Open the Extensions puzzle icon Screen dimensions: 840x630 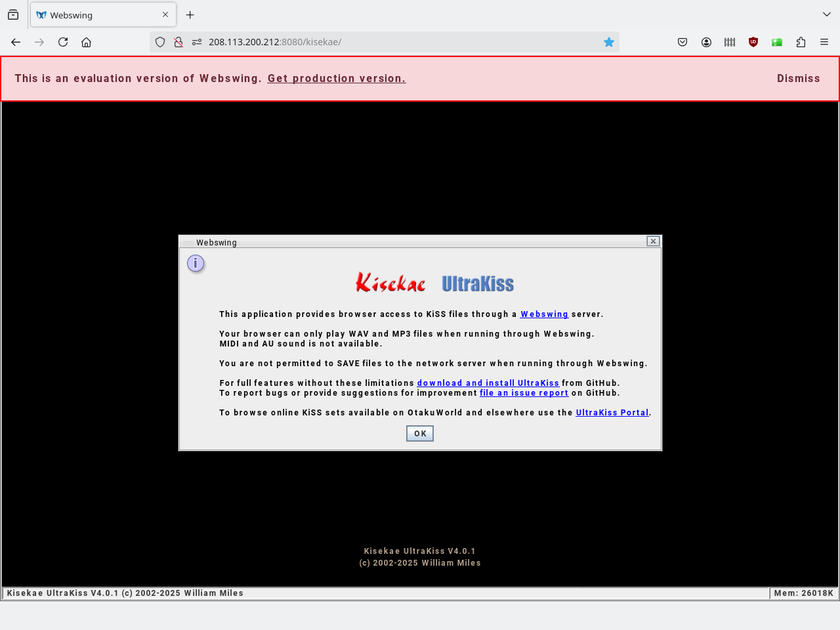coord(801,42)
